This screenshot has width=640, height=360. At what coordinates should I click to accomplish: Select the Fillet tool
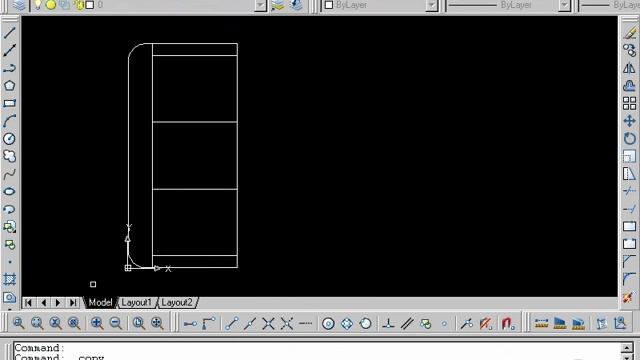(629, 280)
